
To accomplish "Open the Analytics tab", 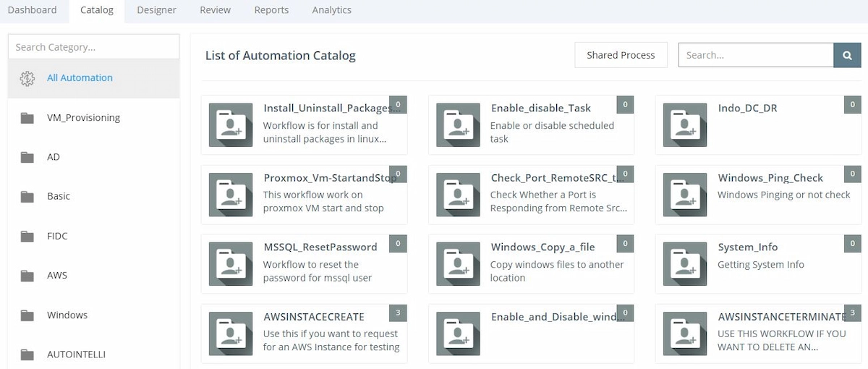I will pos(331,10).
